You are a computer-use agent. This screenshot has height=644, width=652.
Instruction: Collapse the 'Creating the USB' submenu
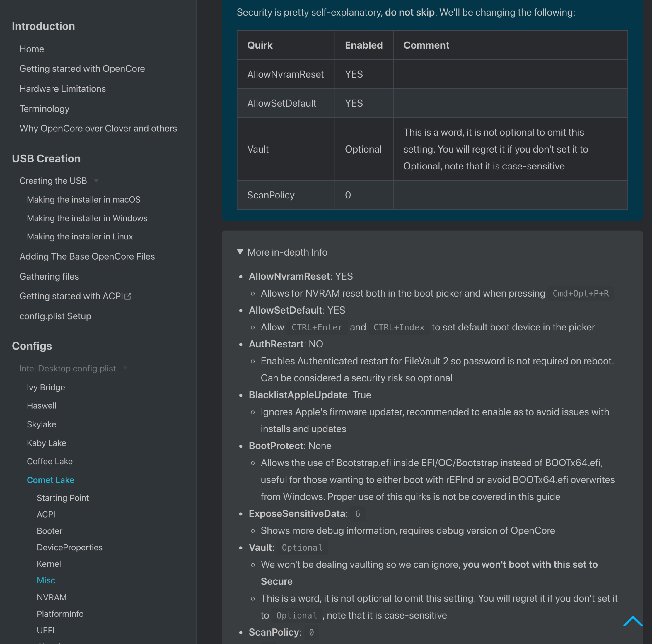click(x=97, y=181)
